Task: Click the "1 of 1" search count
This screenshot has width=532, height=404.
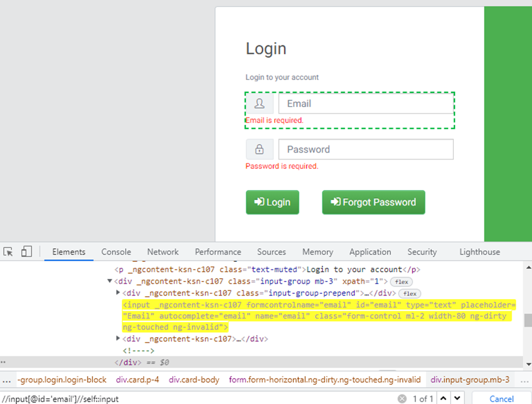Action: [423, 399]
